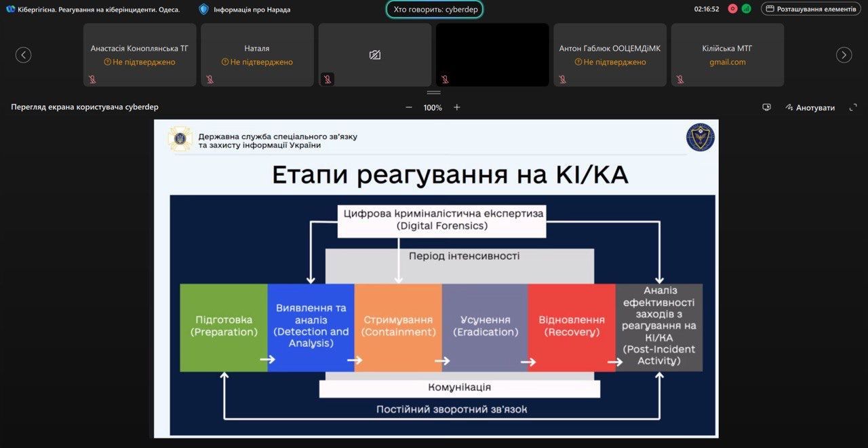Click the red recording indicator icon
Image resolution: width=868 pixels, height=448 pixels.
732,9
